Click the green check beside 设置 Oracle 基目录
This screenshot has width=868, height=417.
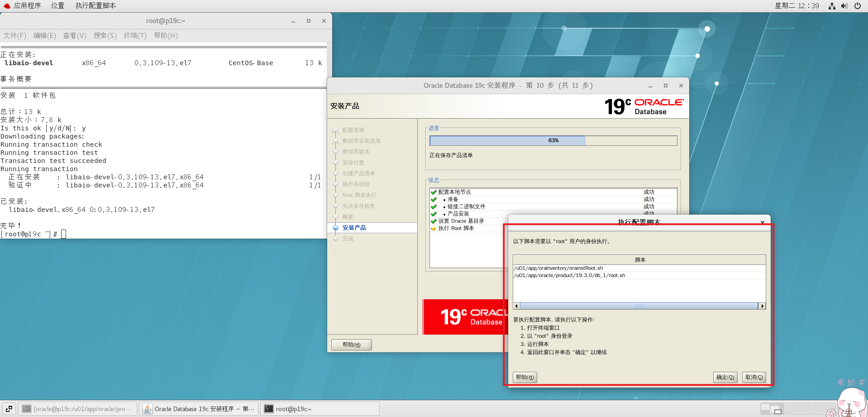coord(434,221)
